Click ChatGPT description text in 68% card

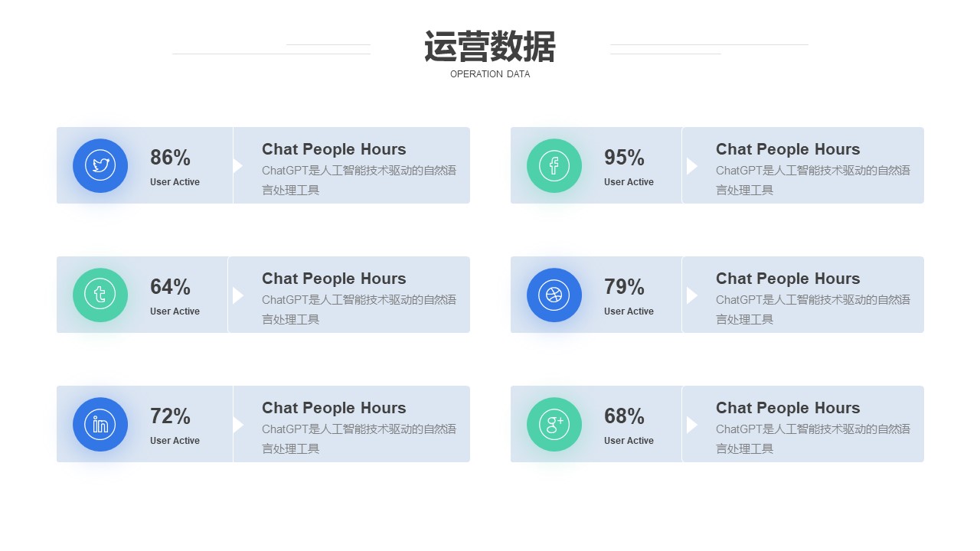click(813, 439)
